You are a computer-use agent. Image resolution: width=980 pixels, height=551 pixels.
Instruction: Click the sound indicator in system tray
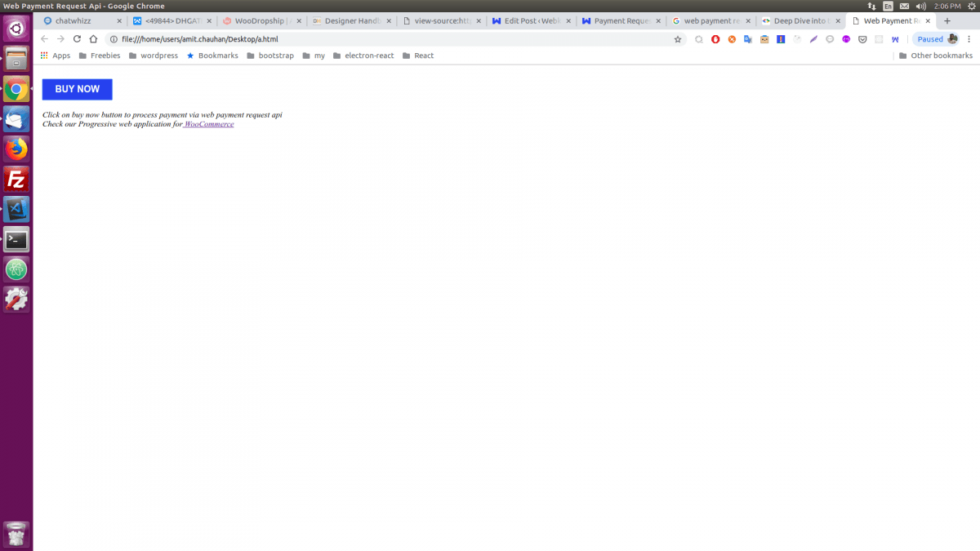pyautogui.click(x=923, y=6)
